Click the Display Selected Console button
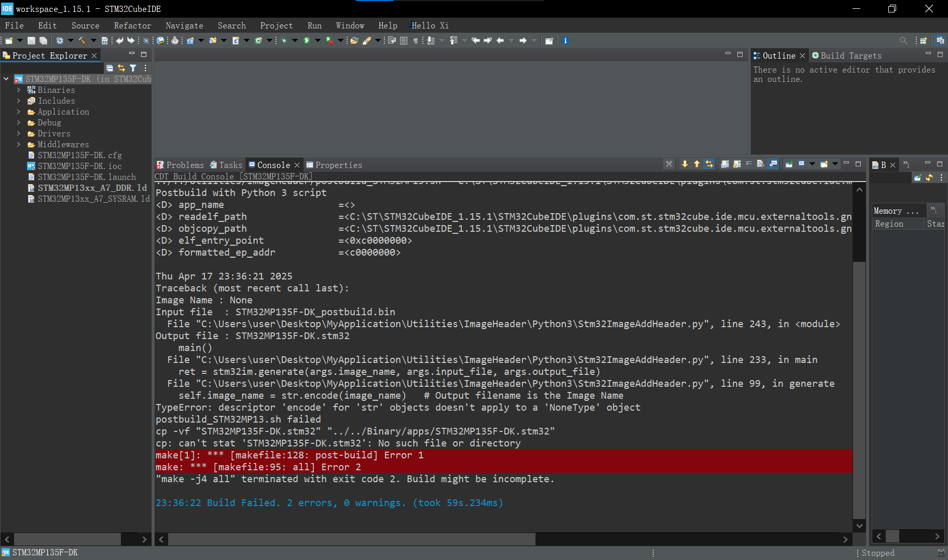Viewport: 948px width, 560px height. click(x=801, y=164)
